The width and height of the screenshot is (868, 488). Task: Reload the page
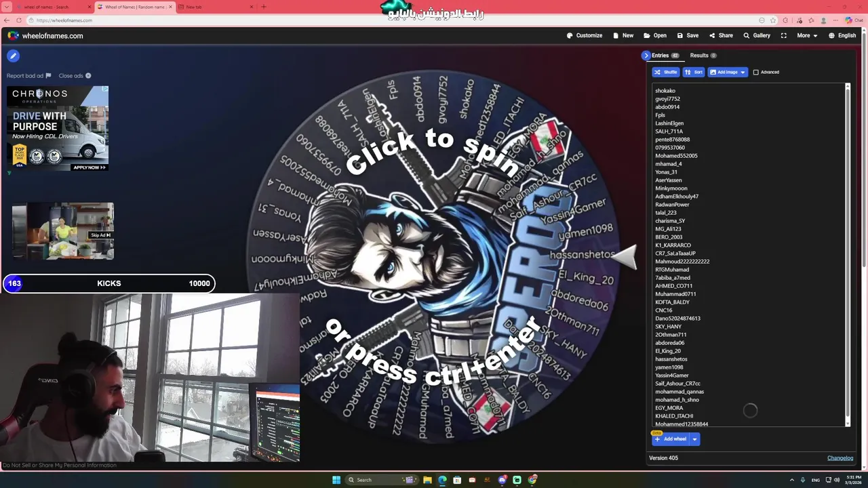click(18, 20)
